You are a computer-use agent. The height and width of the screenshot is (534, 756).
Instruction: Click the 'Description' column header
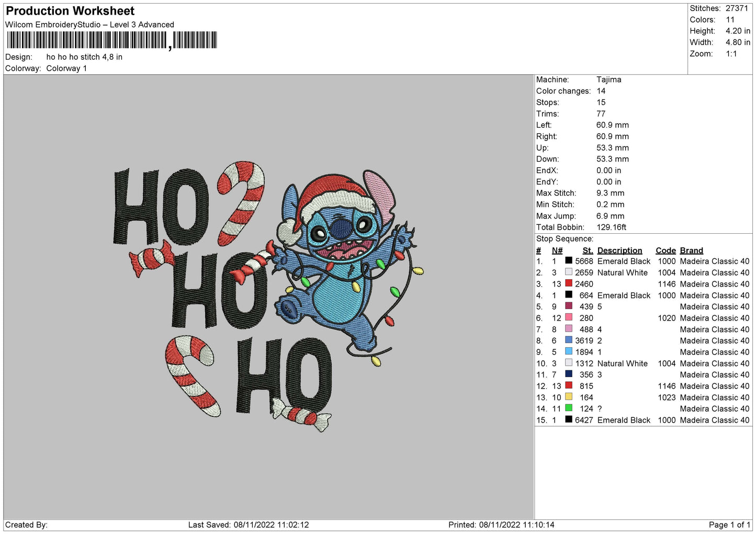[620, 251]
